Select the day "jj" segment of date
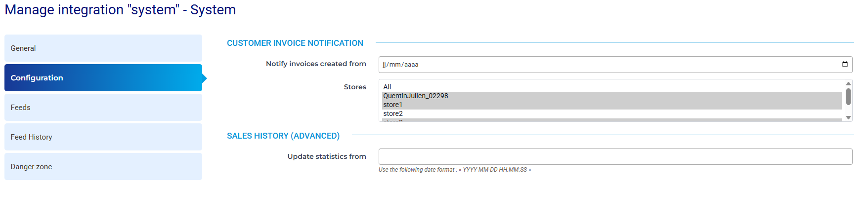Screen dimensions: 868x221 [384, 65]
